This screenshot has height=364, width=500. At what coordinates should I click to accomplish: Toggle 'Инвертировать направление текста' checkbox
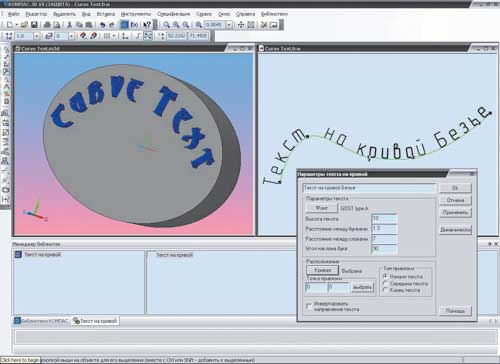pos(309,306)
